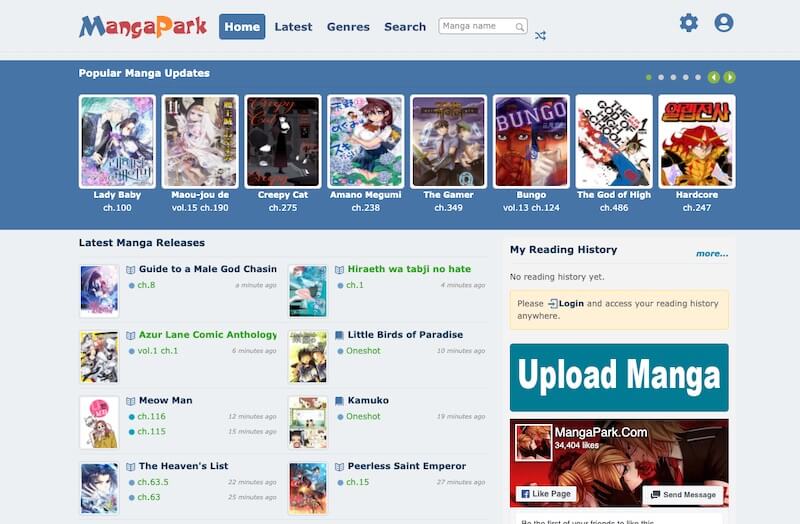Open Hardcore cover thumbnail
Screen dimensions: 800x524
coord(697,142)
